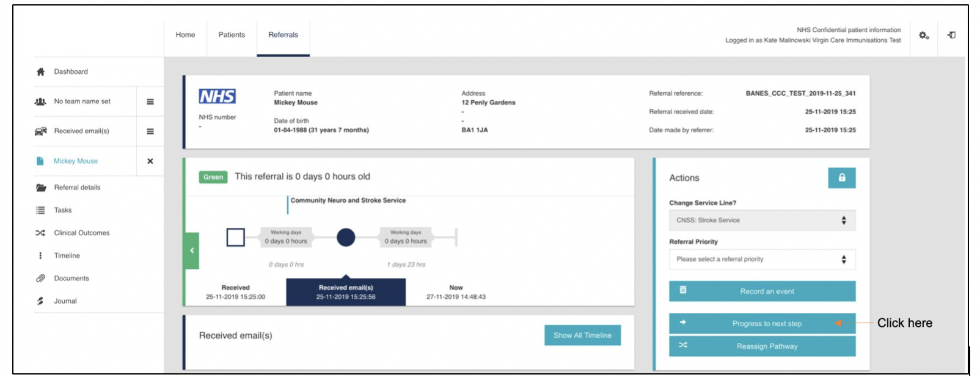Collapse the green timeline side arrow
This screenshot has width=980, height=380.
pyautogui.click(x=192, y=250)
